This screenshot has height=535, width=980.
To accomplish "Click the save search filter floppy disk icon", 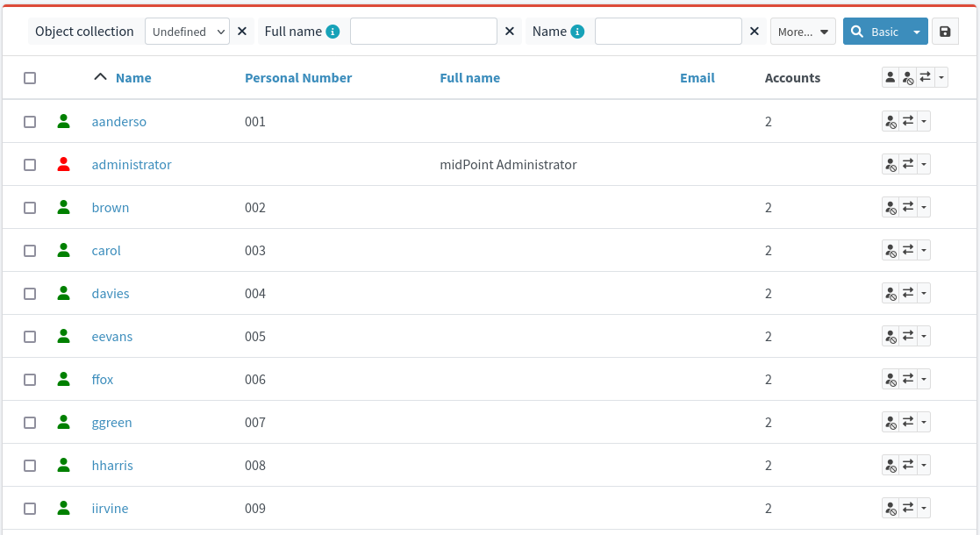I will (x=944, y=32).
